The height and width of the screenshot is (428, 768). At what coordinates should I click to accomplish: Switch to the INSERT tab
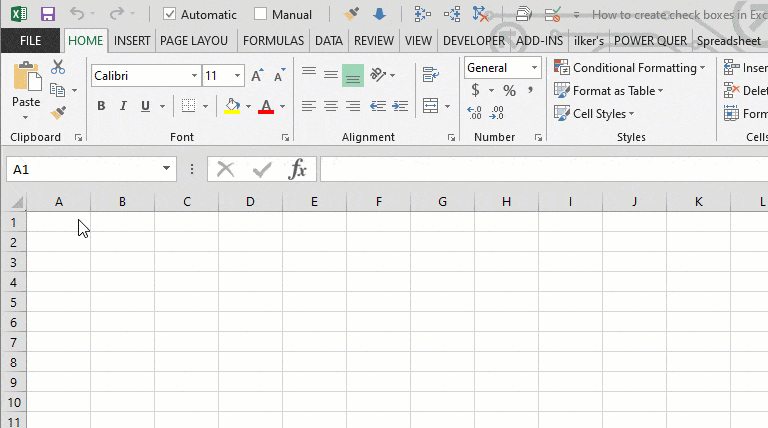[132, 41]
